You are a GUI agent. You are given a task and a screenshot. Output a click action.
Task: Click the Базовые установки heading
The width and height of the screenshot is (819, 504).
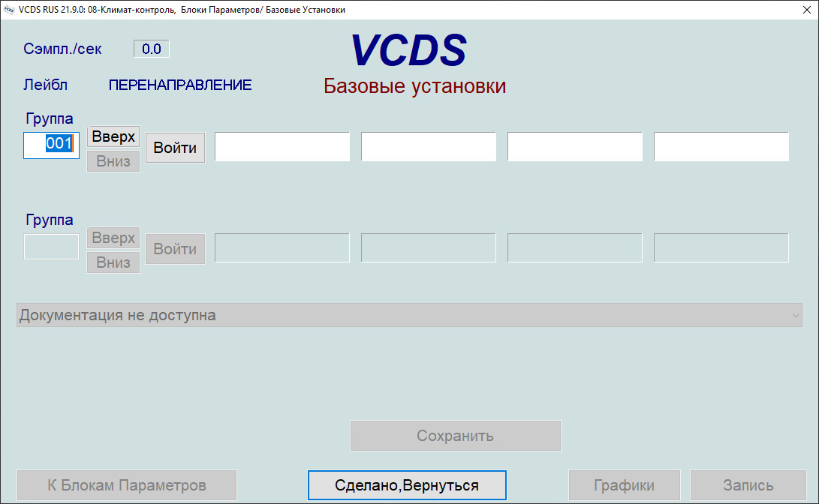[x=414, y=86]
